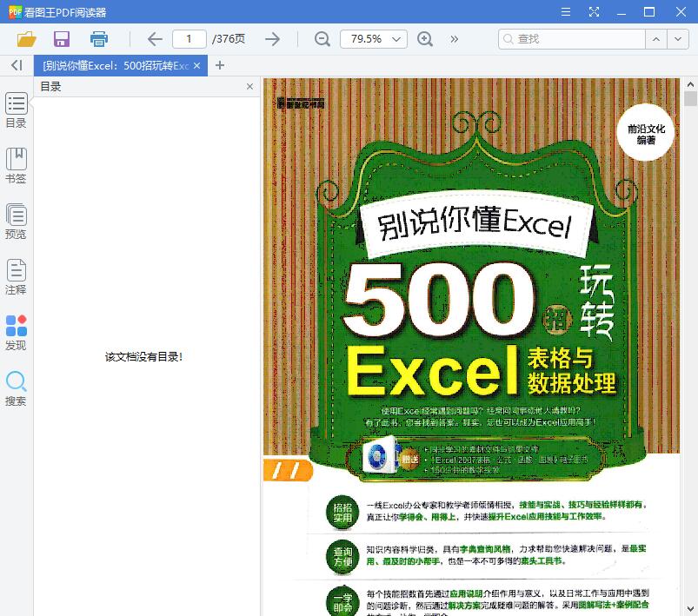Viewport: 698px width, 616px height.
Task: Click the PDF app logo in title bar
Action: coord(15,12)
